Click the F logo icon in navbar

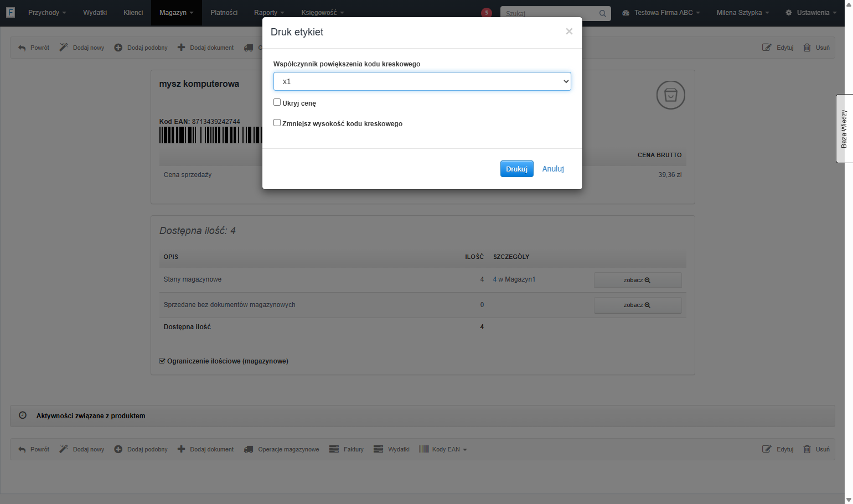(10, 12)
